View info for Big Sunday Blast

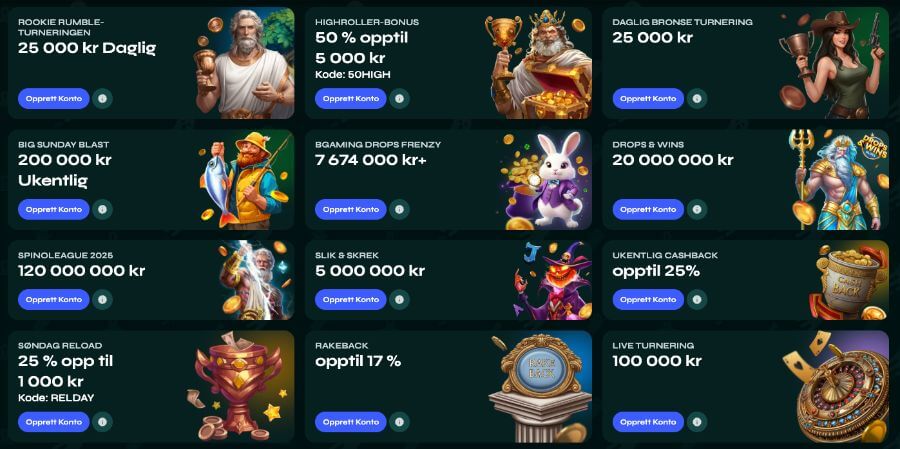(102, 210)
